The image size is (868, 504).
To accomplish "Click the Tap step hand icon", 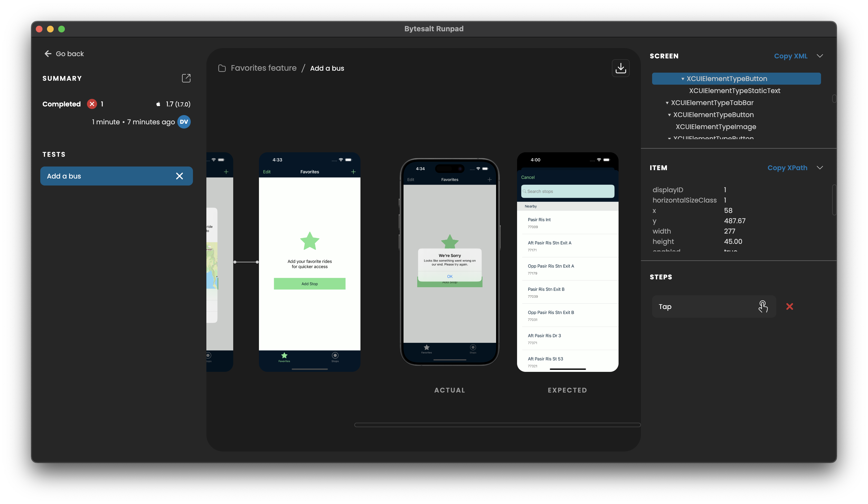I will [x=763, y=306].
